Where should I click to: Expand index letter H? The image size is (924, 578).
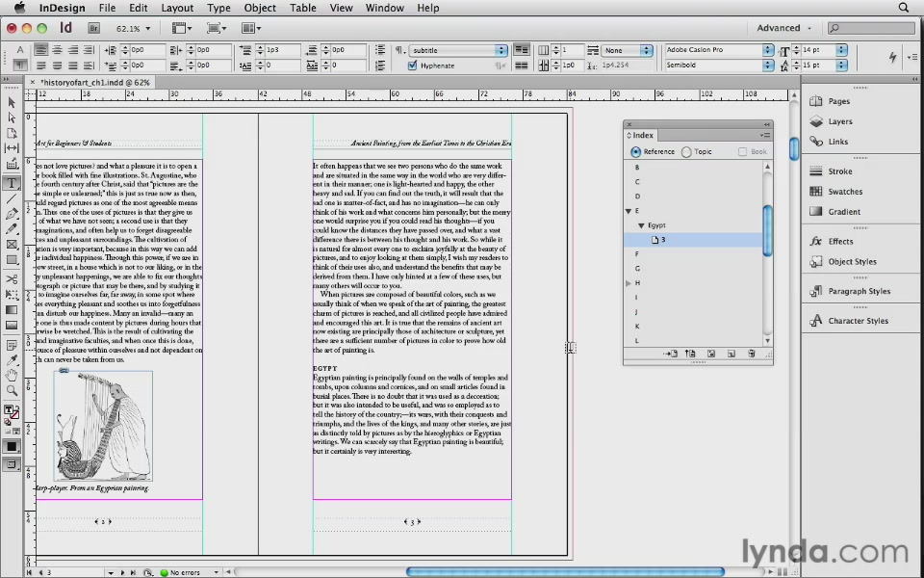click(x=627, y=281)
